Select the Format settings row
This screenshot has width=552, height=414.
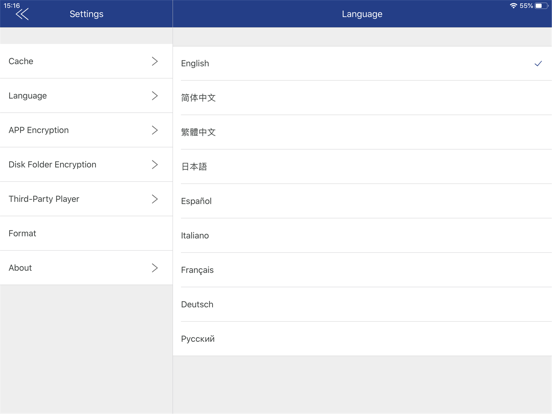click(86, 233)
